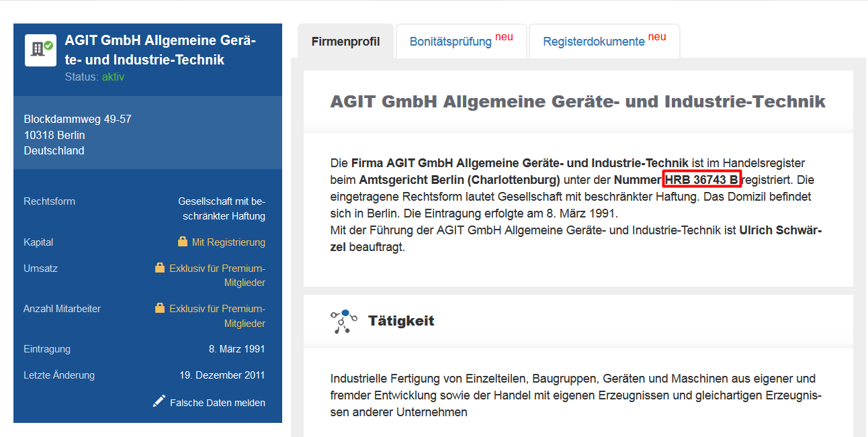The image size is (868, 437).
Task: Click the Tätigkeit section network icon
Action: pyautogui.click(x=343, y=322)
